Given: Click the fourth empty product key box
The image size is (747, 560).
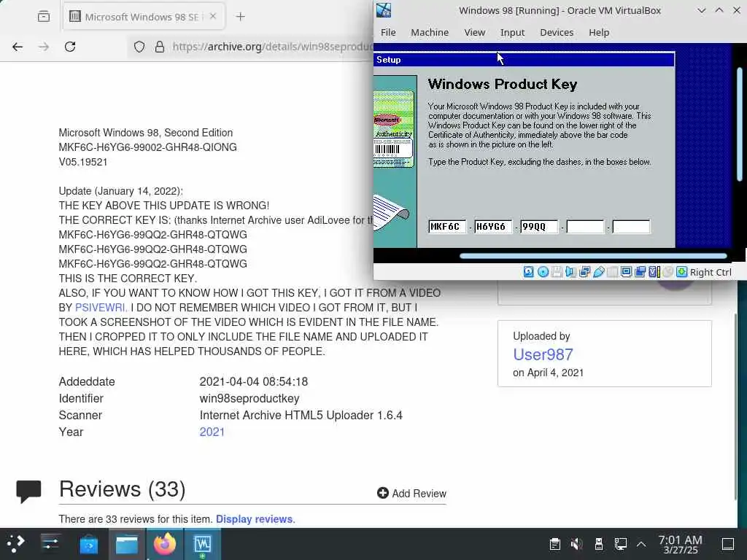Looking at the screenshot, I should click(585, 227).
